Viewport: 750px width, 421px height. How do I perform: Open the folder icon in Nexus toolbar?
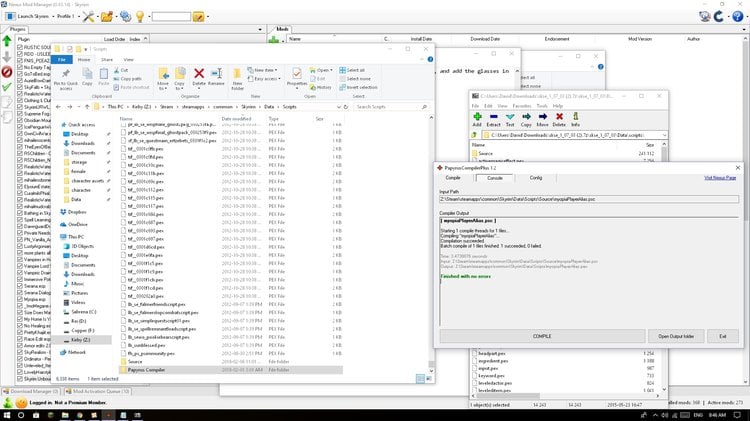106,16
